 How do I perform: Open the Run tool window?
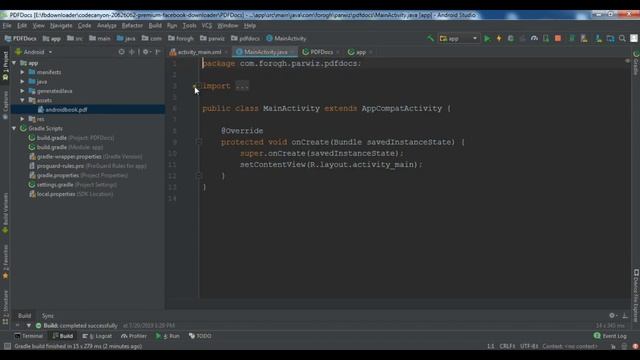tap(168, 336)
